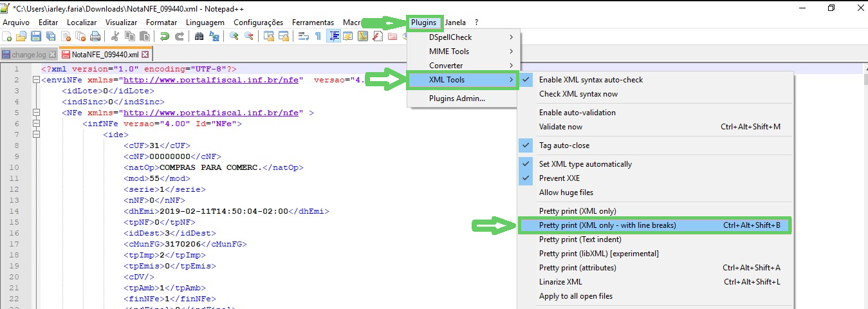
Task: Toggle word wrap toolbar icon
Action: 304,36
